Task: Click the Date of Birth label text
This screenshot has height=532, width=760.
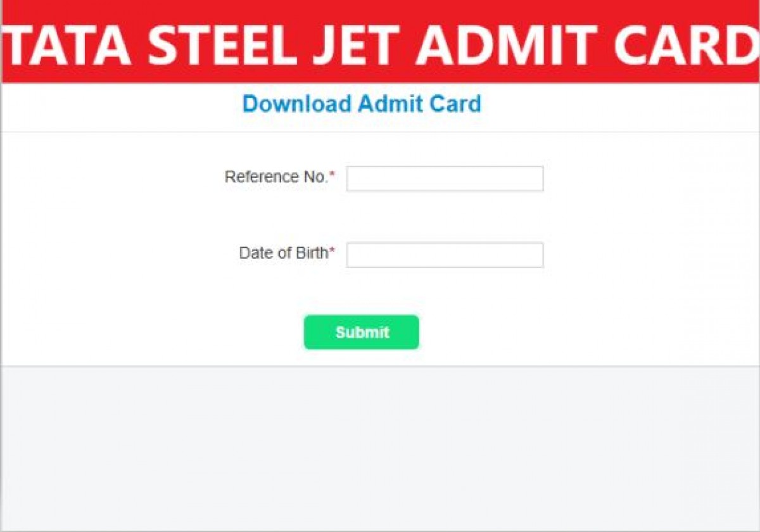Action: [x=284, y=253]
